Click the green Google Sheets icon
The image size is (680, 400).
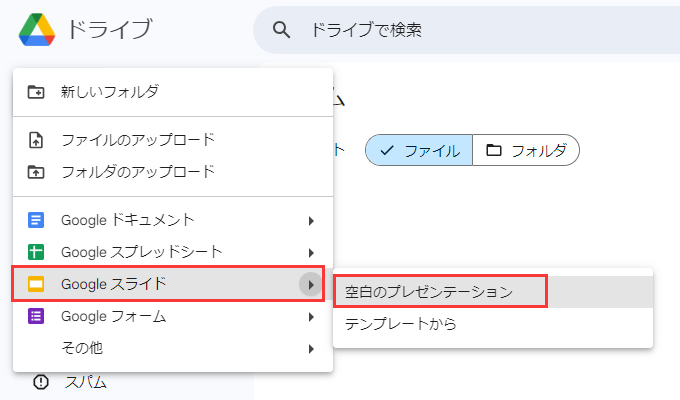click(36, 252)
